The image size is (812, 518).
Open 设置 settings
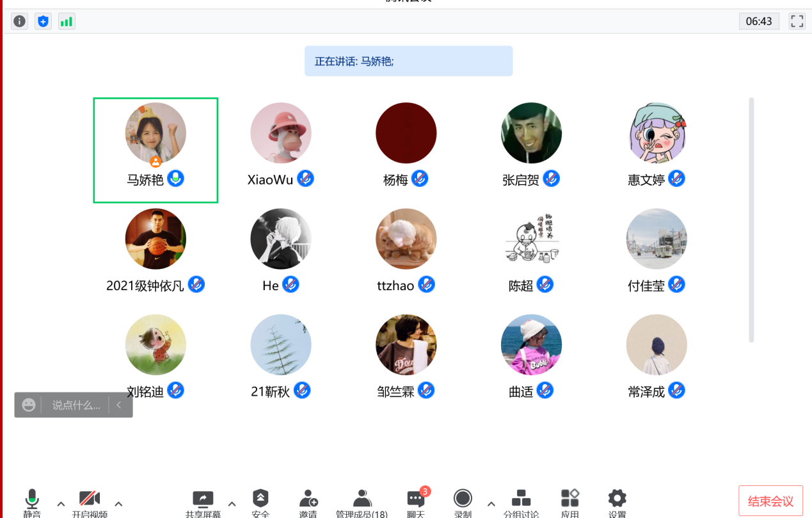point(617,501)
